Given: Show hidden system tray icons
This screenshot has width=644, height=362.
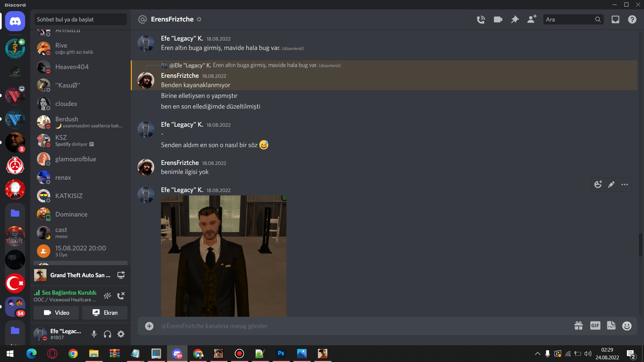Looking at the screenshot, I should 537,354.
